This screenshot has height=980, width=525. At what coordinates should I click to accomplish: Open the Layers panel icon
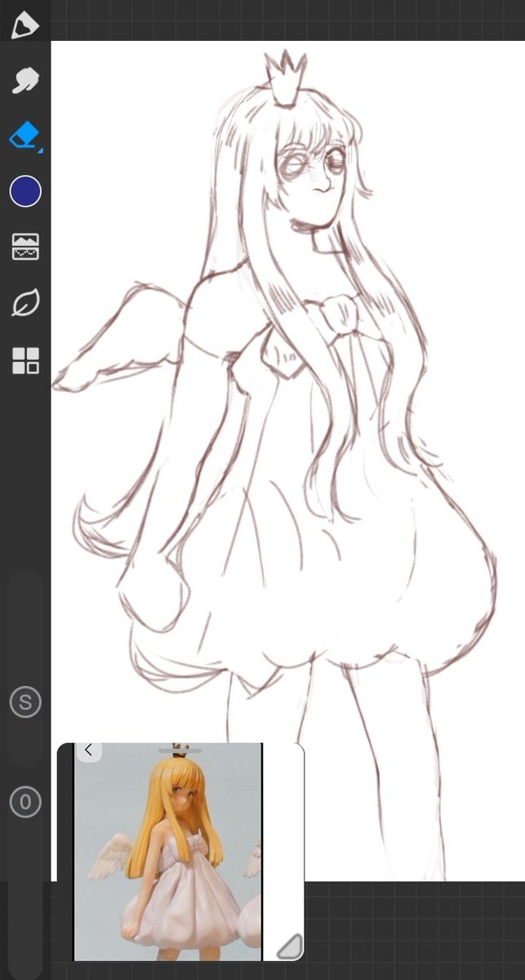[25, 247]
